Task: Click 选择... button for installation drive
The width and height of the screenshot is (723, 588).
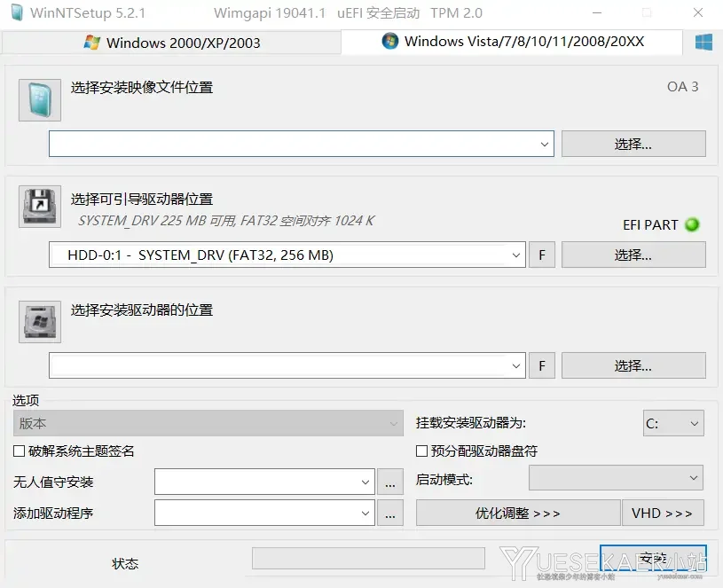Action: click(x=633, y=366)
